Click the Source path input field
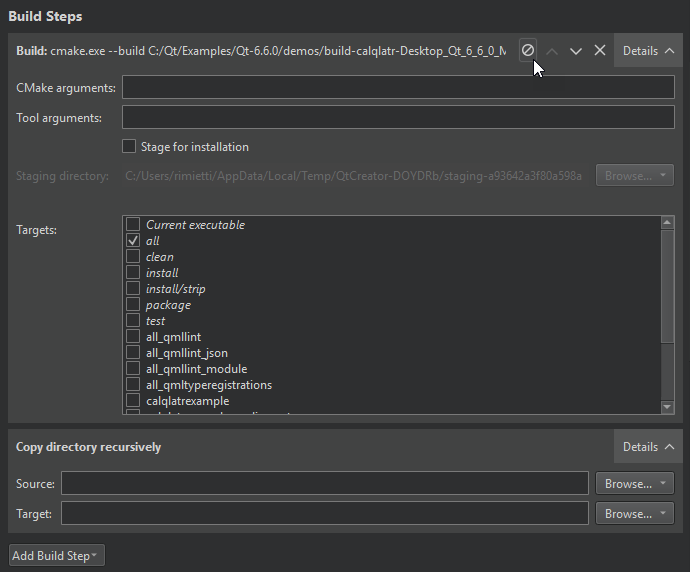This screenshot has height=572, width=690. click(x=324, y=484)
